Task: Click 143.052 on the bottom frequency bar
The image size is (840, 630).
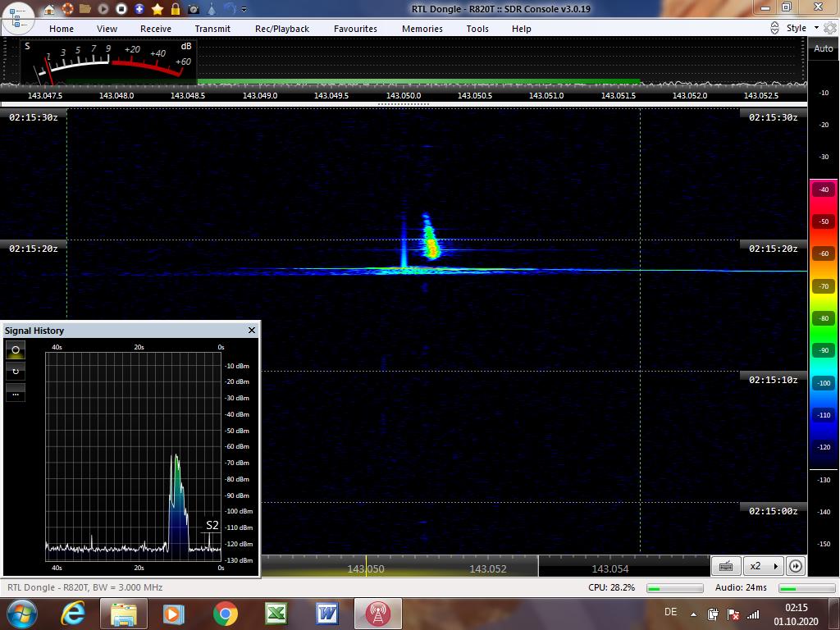Action: point(488,569)
